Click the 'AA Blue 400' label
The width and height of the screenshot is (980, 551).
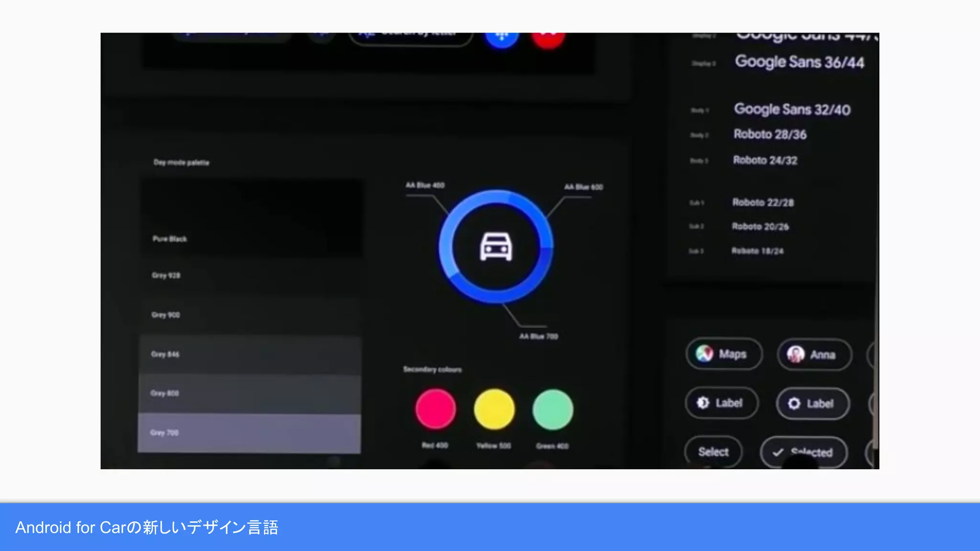425,185
